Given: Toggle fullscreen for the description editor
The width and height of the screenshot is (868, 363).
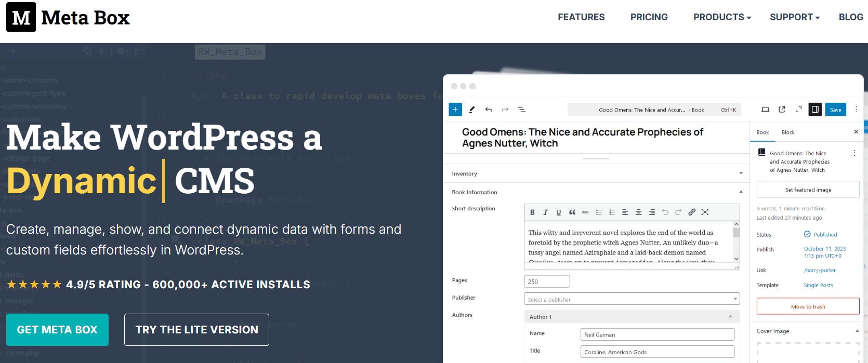Looking at the screenshot, I should (x=705, y=212).
